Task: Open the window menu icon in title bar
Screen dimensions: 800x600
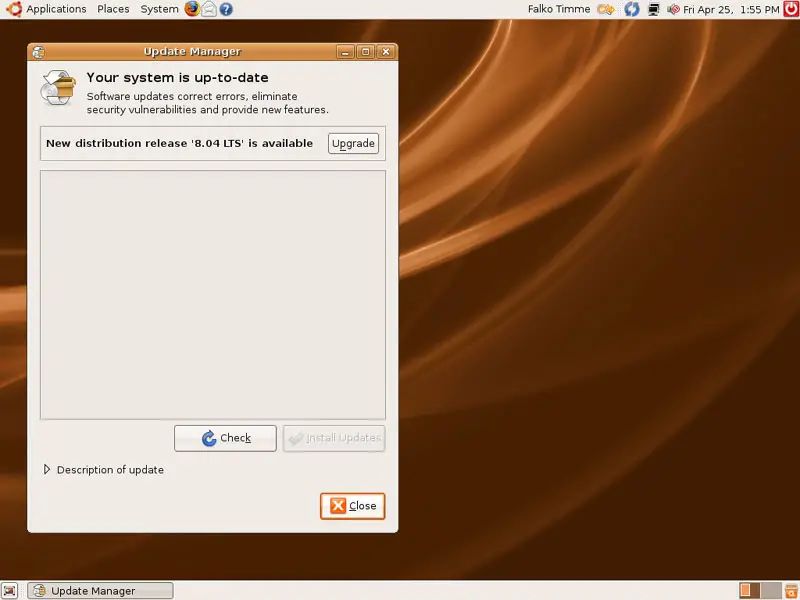Action: (38, 52)
